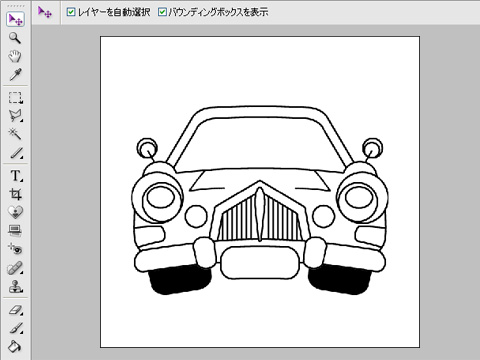This screenshot has width=480, height=360.
Task: Select the Zoom magnifier tool
Action: (x=15, y=38)
